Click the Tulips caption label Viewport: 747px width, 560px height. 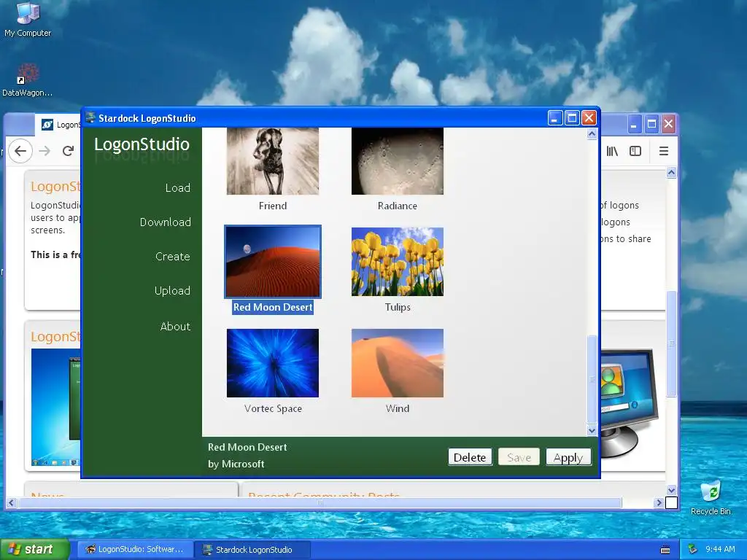coord(398,308)
